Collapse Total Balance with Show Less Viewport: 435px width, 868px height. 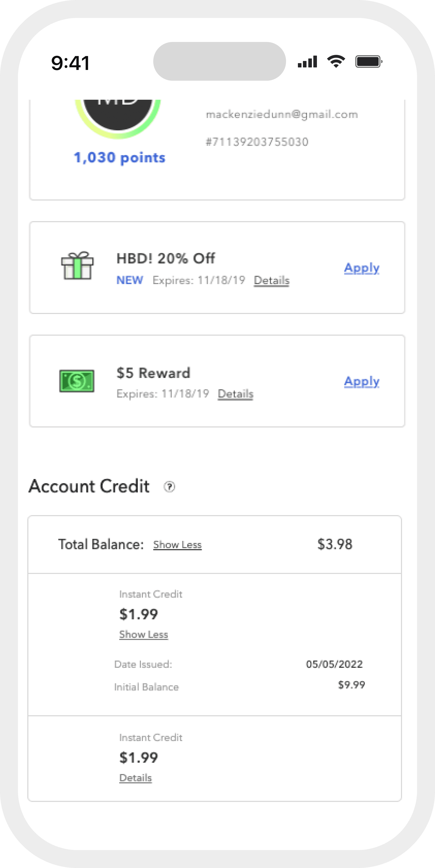point(177,545)
